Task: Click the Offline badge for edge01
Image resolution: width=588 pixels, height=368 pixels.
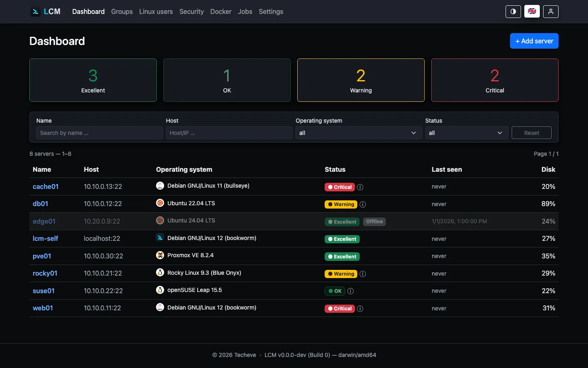Action: 374,222
